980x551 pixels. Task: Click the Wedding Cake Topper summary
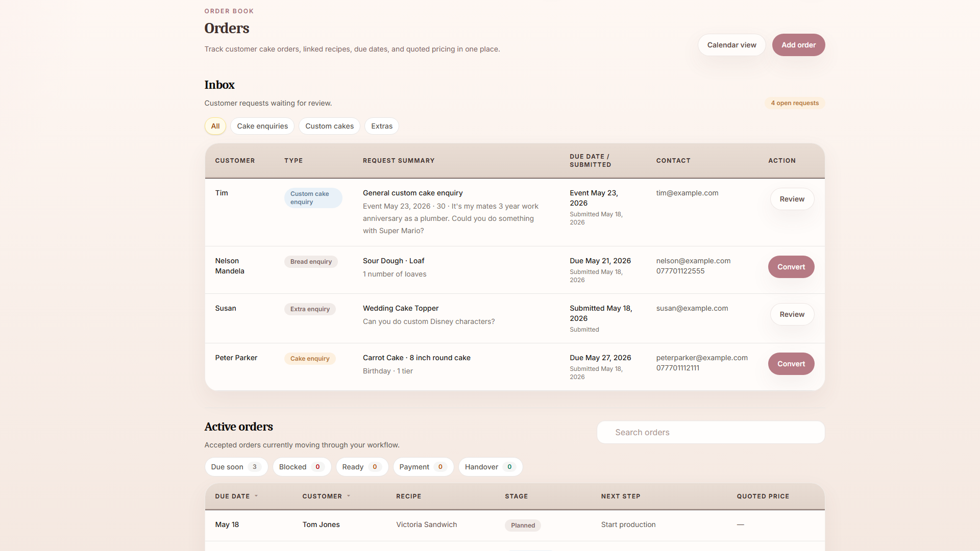(401, 308)
